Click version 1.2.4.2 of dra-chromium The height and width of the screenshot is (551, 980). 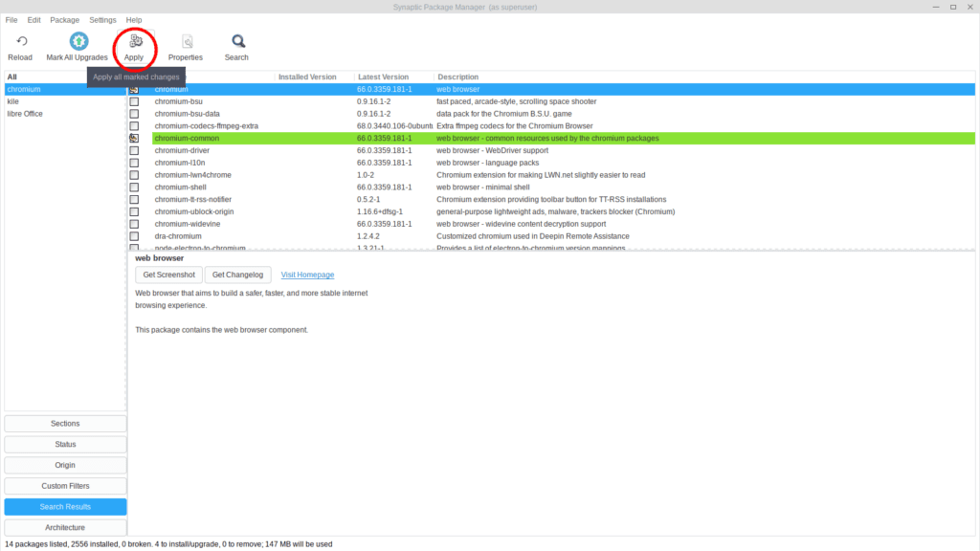point(368,236)
